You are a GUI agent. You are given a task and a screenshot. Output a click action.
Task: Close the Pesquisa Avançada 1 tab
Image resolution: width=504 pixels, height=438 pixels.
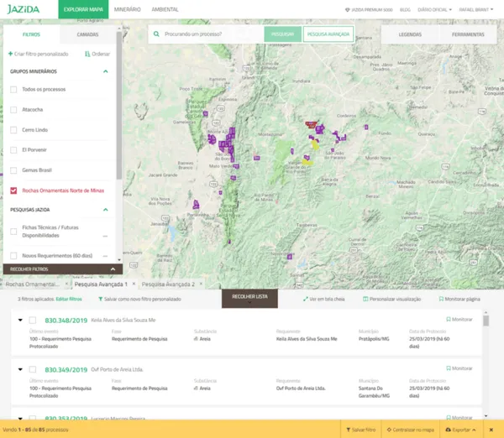click(x=134, y=284)
